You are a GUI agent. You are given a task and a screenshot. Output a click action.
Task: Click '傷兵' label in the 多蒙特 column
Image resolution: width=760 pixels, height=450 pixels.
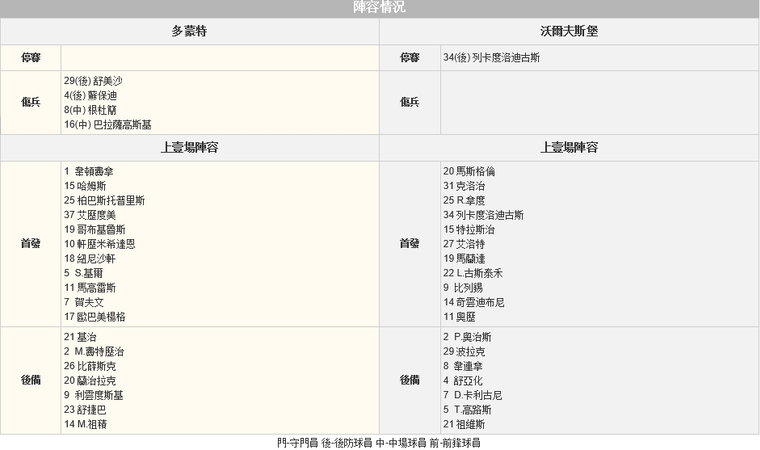click(31, 102)
